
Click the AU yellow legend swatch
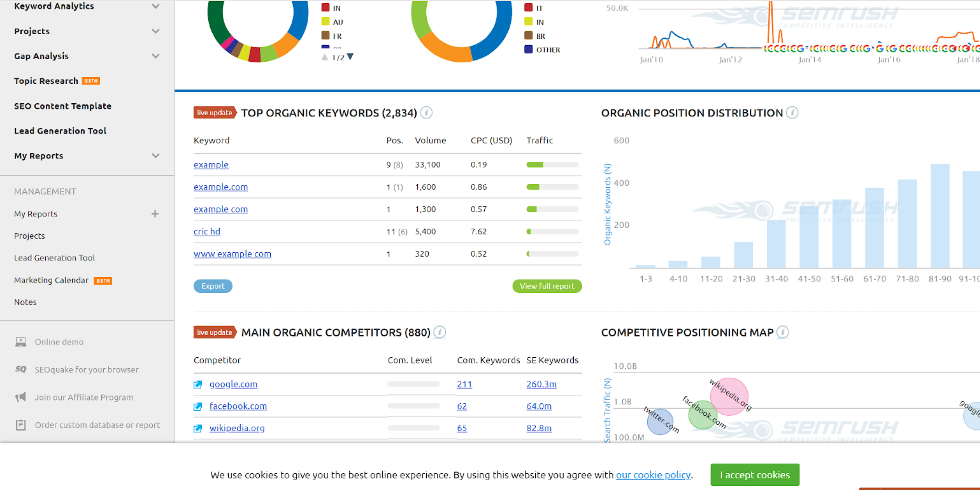pos(325,22)
